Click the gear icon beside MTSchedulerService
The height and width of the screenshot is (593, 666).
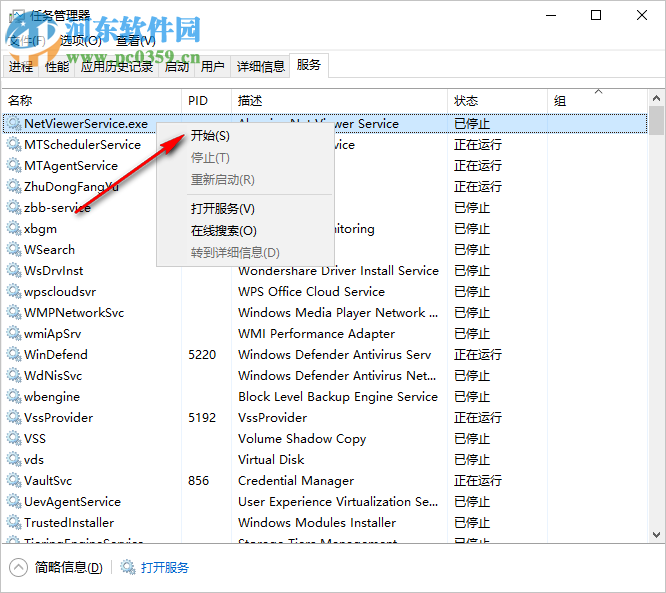coord(14,144)
